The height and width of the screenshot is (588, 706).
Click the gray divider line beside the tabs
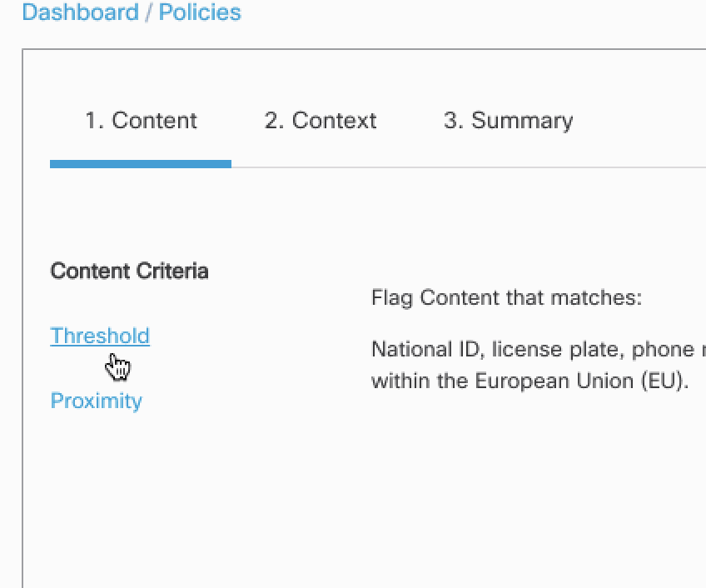click(x=466, y=167)
